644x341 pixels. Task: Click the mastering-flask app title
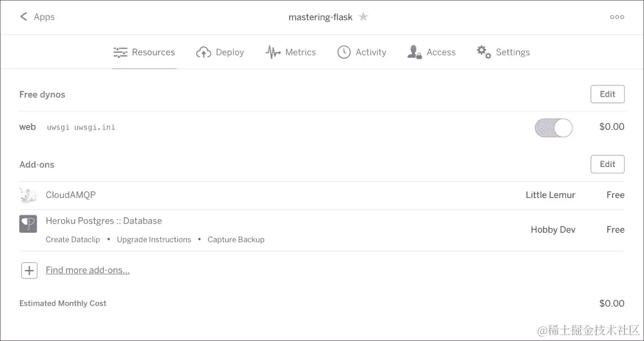tap(320, 17)
